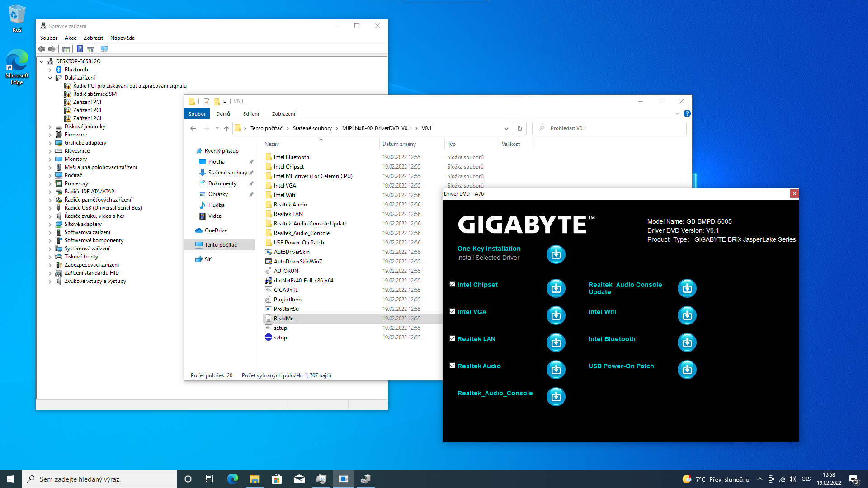Expand the Diskové jednotky node
The width and height of the screenshot is (868, 488).
tap(50, 127)
